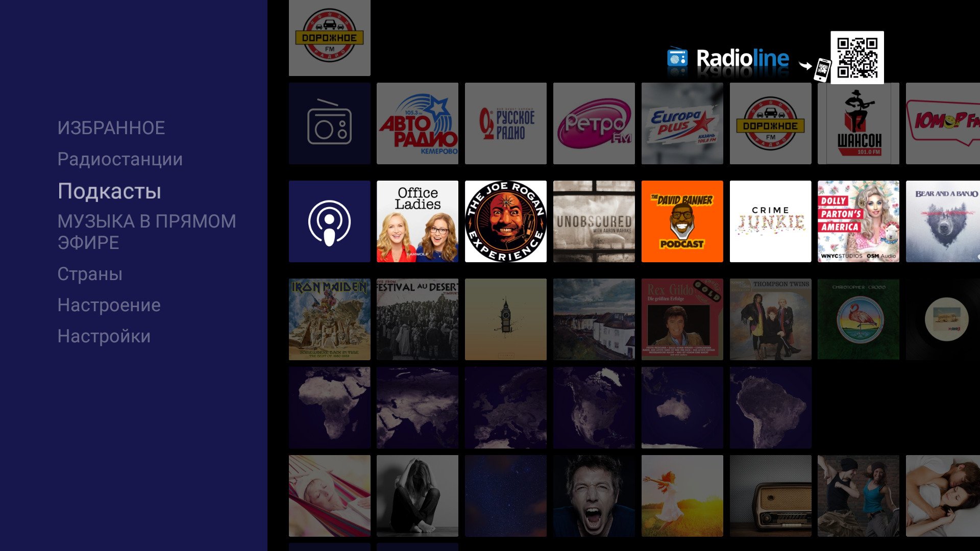Click the QR code image
The width and height of the screenshot is (980, 551).
coord(857,58)
